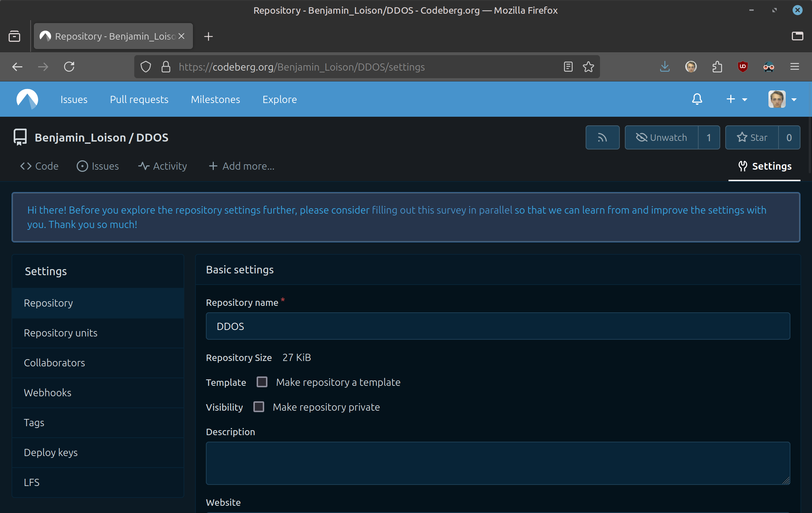Switch to the Code tab

coord(39,166)
